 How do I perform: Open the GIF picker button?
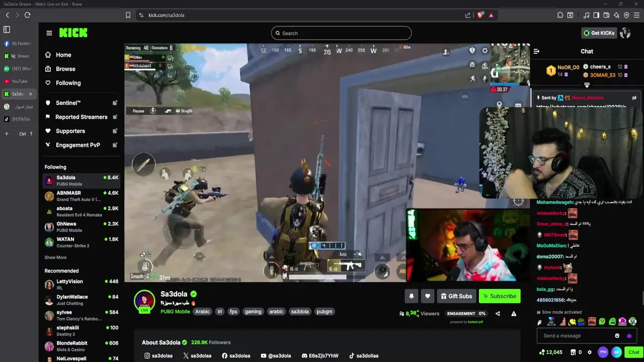pos(616,352)
